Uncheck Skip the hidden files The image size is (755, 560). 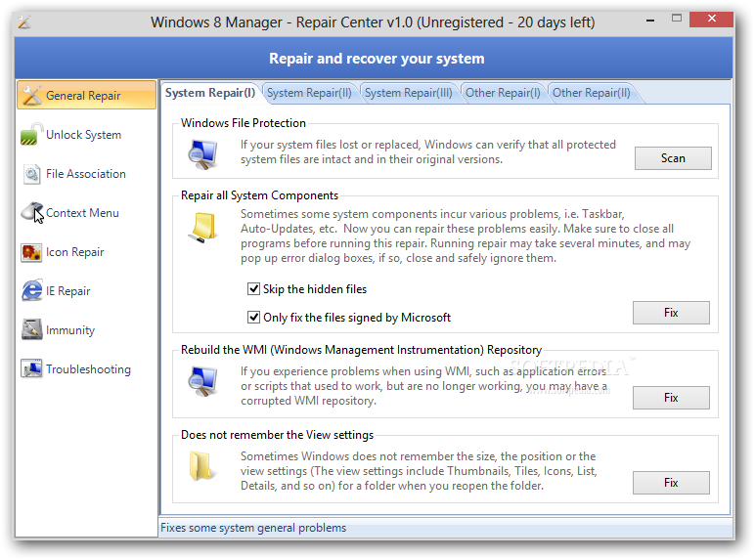point(253,288)
